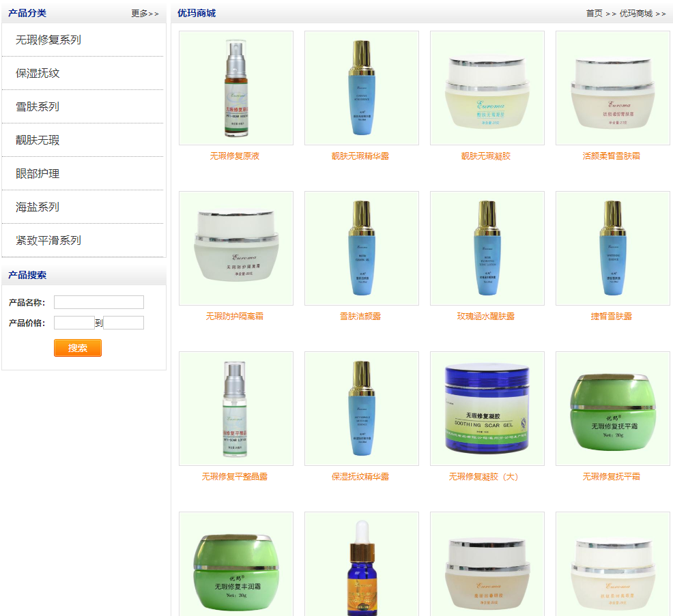
Task: Open the 无瑕修复原液 product image
Action: tap(236, 88)
